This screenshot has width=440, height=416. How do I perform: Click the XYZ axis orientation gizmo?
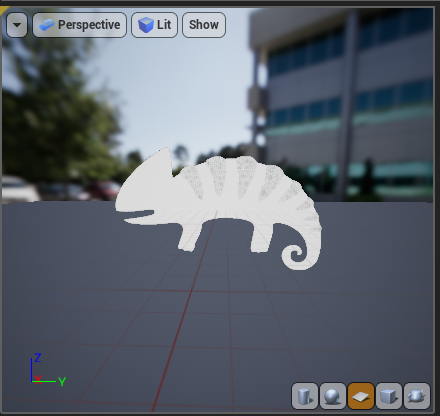click(48, 370)
